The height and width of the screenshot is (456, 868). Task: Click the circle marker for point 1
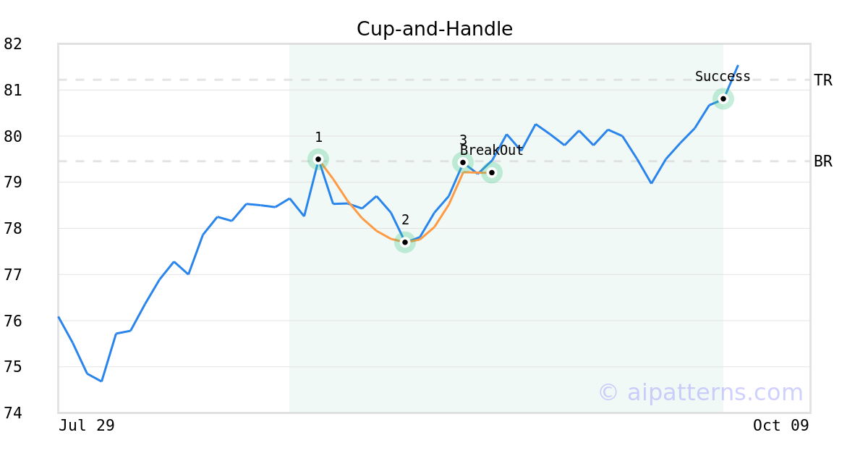point(318,159)
